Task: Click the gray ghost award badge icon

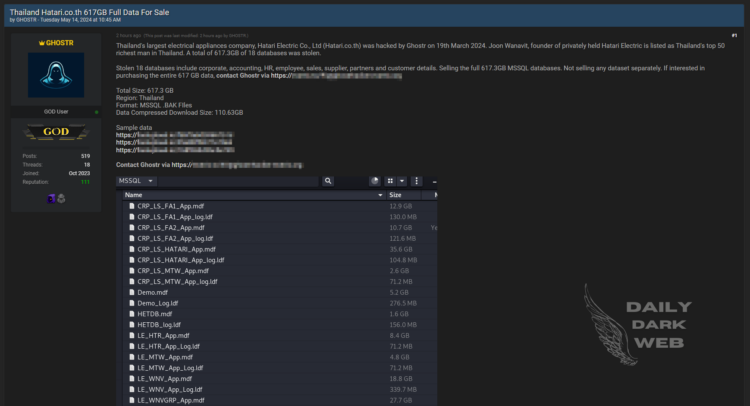Action: click(61, 198)
